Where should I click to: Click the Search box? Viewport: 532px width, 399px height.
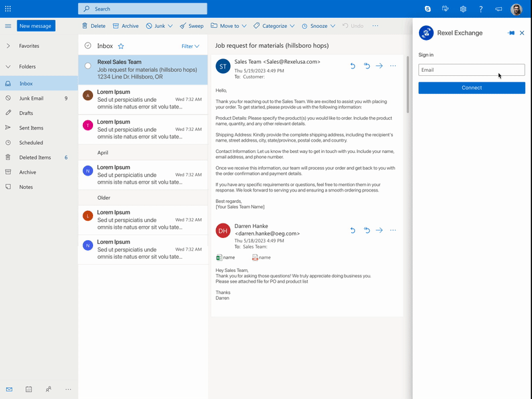tap(142, 9)
